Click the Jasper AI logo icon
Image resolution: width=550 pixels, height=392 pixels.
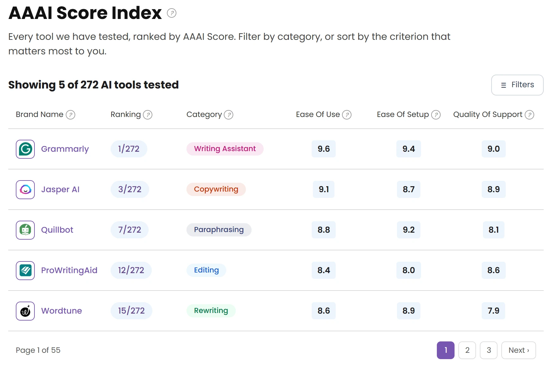point(25,190)
